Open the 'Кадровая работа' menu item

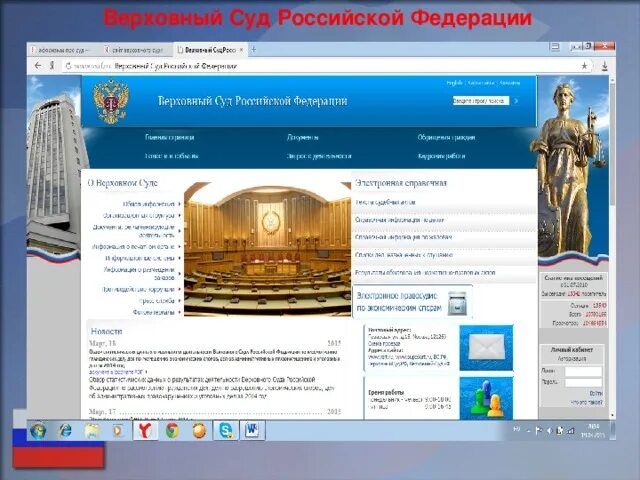[441, 156]
